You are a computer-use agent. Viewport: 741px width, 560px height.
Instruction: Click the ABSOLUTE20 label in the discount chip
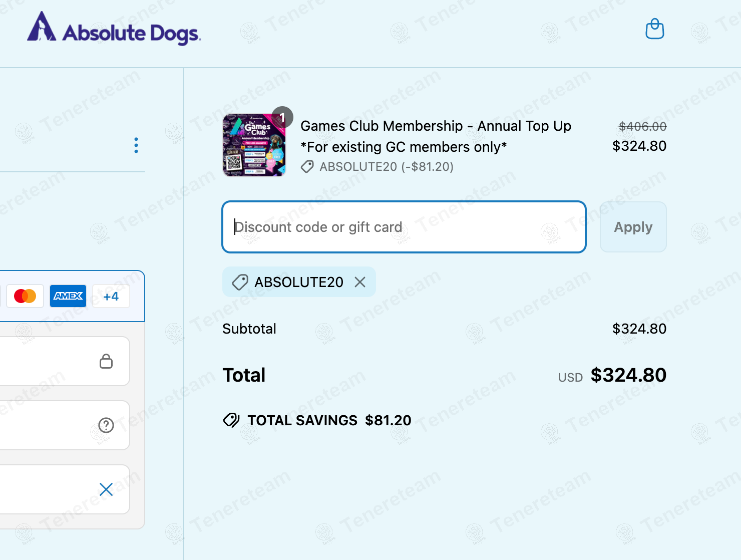click(299, 283)
